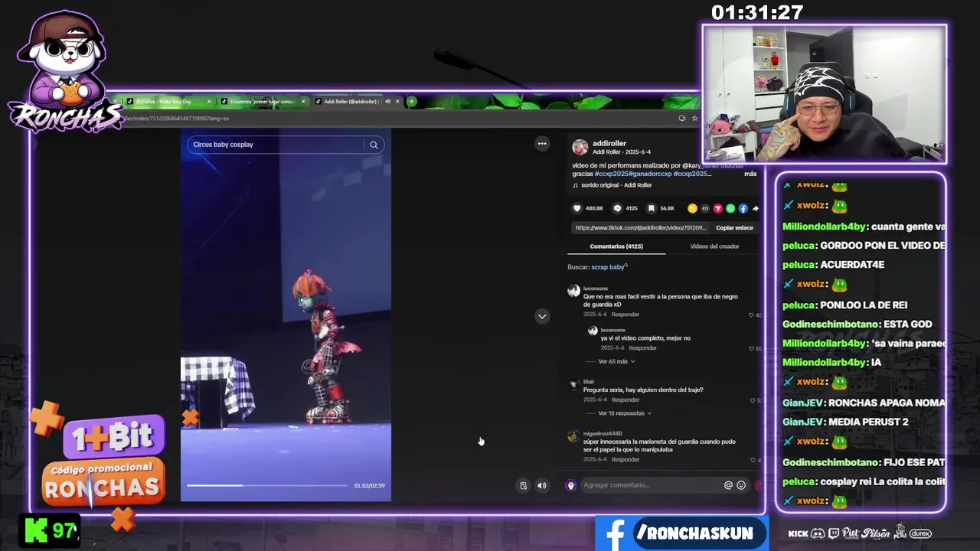Reply to miguelruiz4480's comment
Viewport: 980px width, 551px height.
point(625,459)
